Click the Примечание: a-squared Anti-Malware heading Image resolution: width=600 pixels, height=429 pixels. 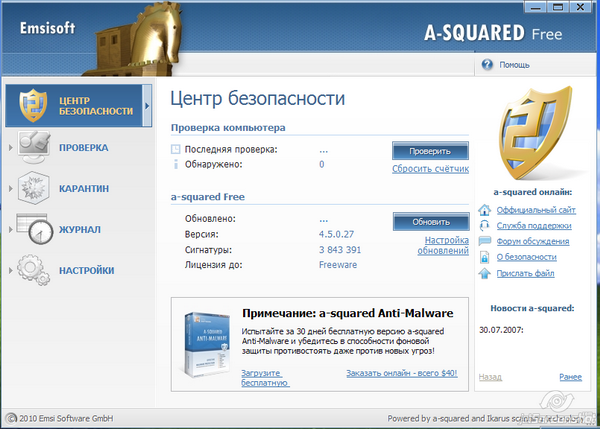[347, 313]
